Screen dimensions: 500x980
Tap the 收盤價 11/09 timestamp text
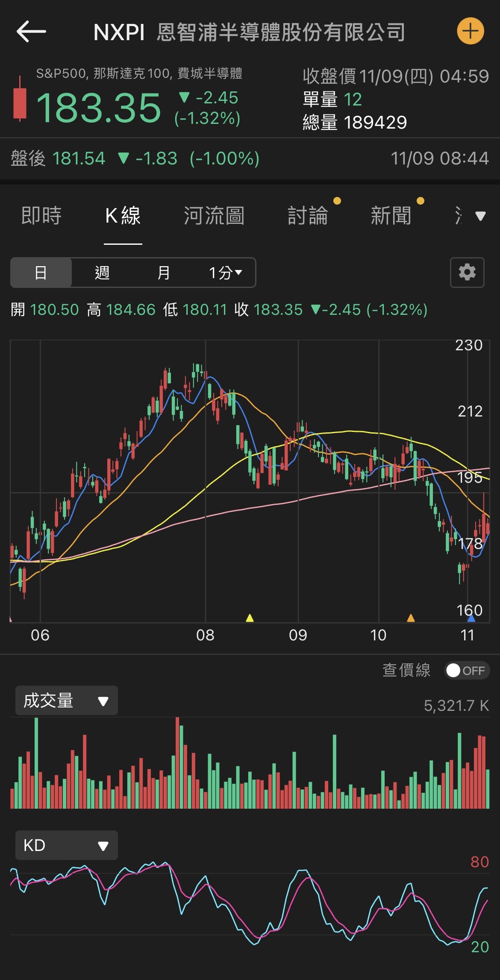click(396, 76)
